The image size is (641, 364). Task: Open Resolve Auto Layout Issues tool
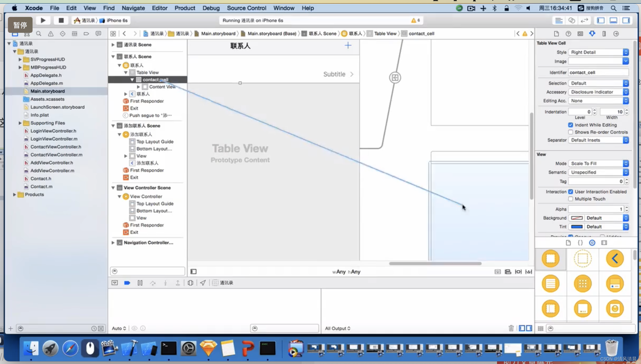(529, 272)
